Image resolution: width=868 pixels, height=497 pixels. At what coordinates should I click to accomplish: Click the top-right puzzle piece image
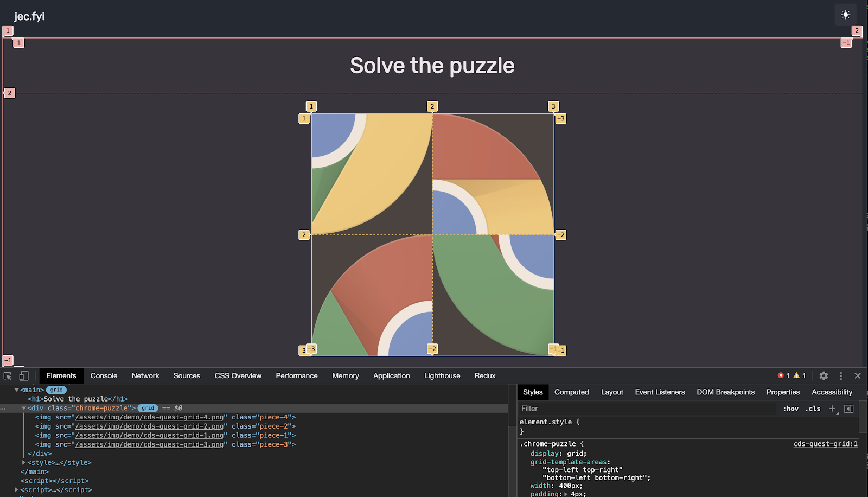493,174
